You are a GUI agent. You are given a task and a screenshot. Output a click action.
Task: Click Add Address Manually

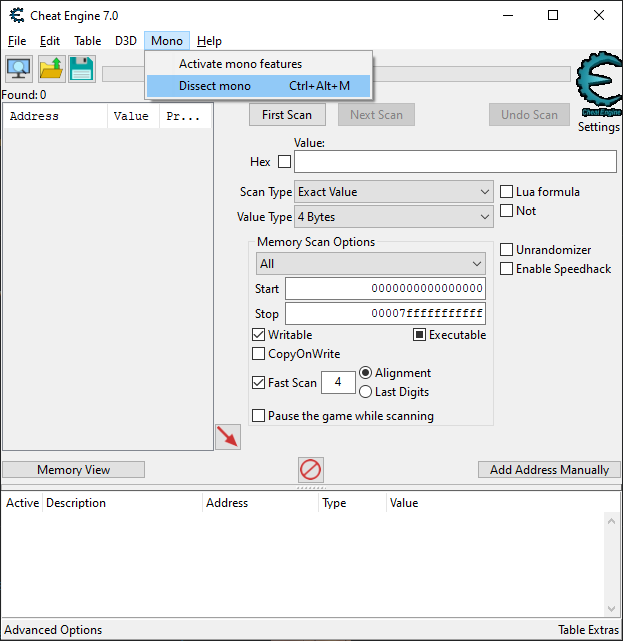549,470
